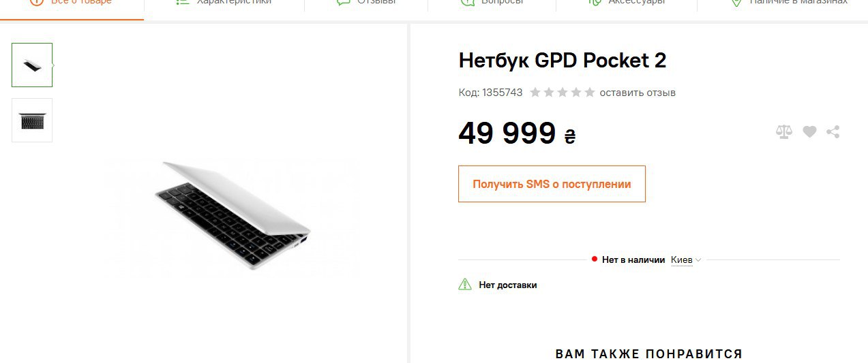The image size is (868, 363).
Task: Click the first rating star
Action: tap(535, 92)
